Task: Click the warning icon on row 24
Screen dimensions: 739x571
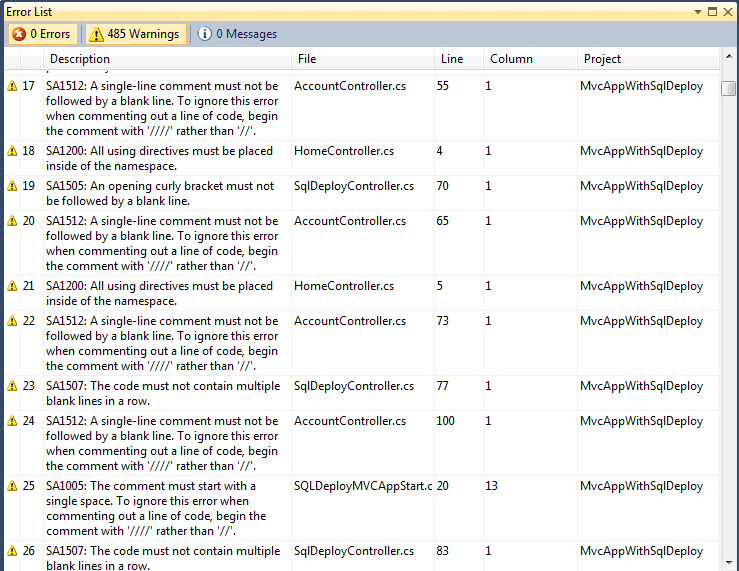Action: point(12,421)
